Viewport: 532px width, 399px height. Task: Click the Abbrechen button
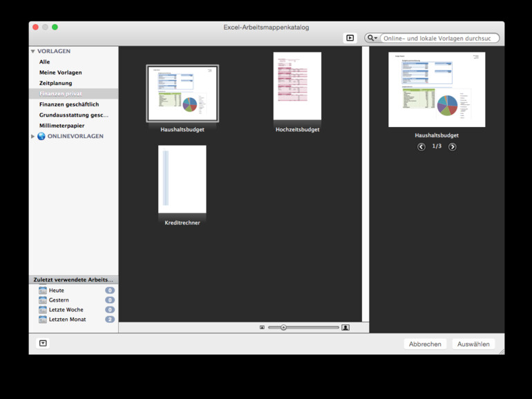[425, 344]
